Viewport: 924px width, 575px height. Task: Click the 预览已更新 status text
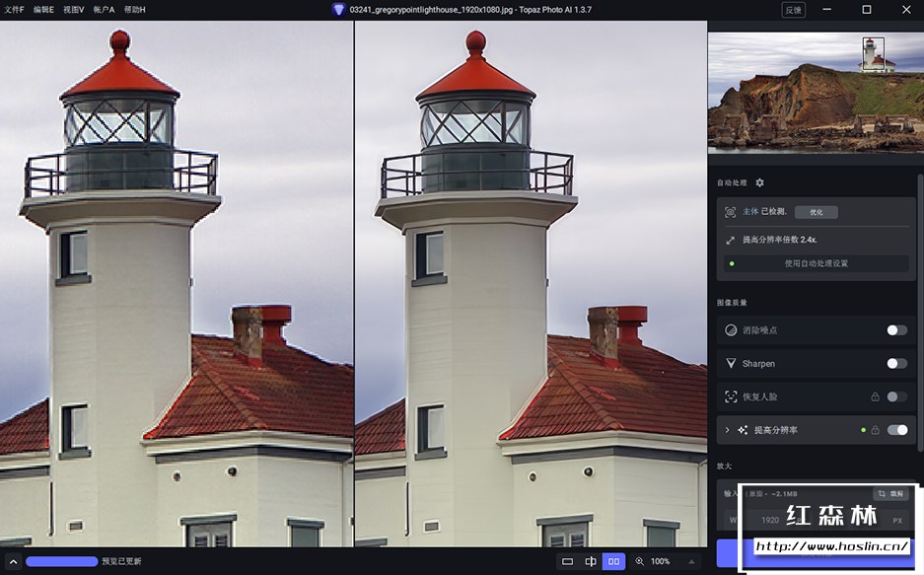click(x=121, y=561)
